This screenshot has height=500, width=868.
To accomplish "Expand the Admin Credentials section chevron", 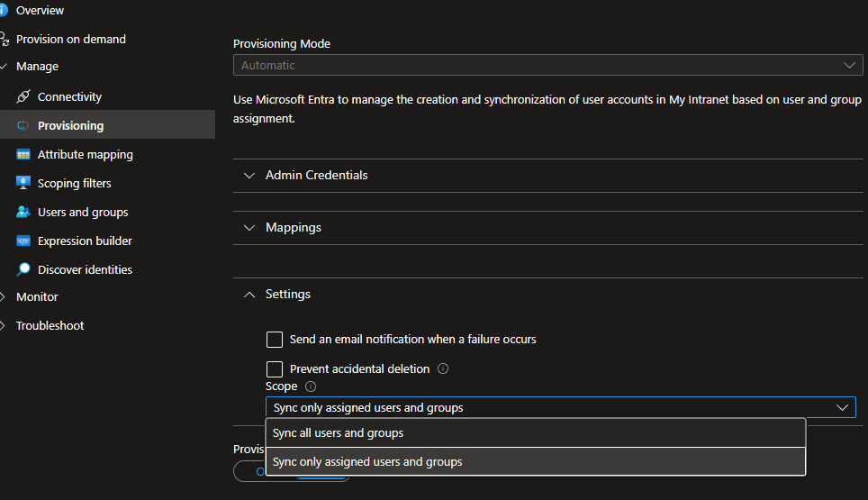I will pyautogui.click(x=249, y=176).
